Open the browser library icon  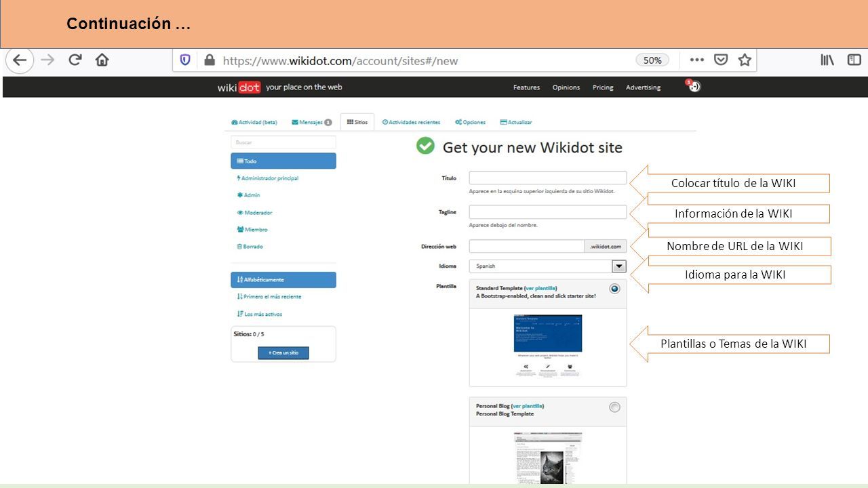coord(827,60)
